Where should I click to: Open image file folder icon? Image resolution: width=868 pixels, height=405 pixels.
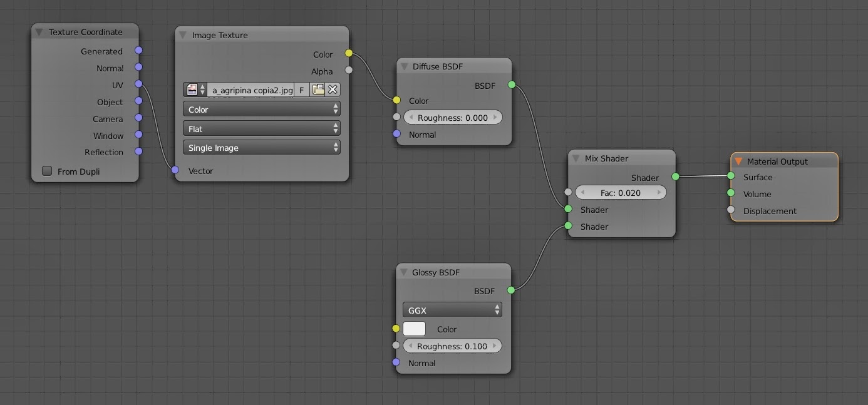[318, 90]
